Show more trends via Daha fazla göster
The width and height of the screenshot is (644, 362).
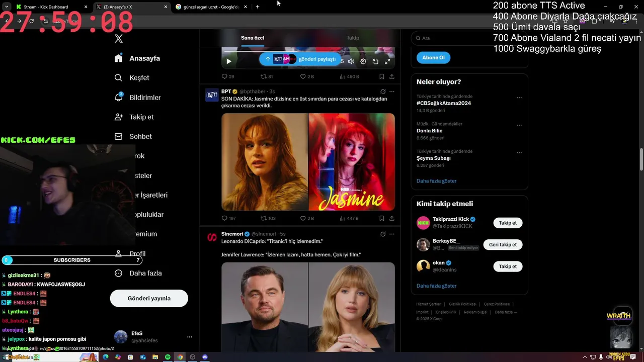pyautogui.click(x=436, y=181)
